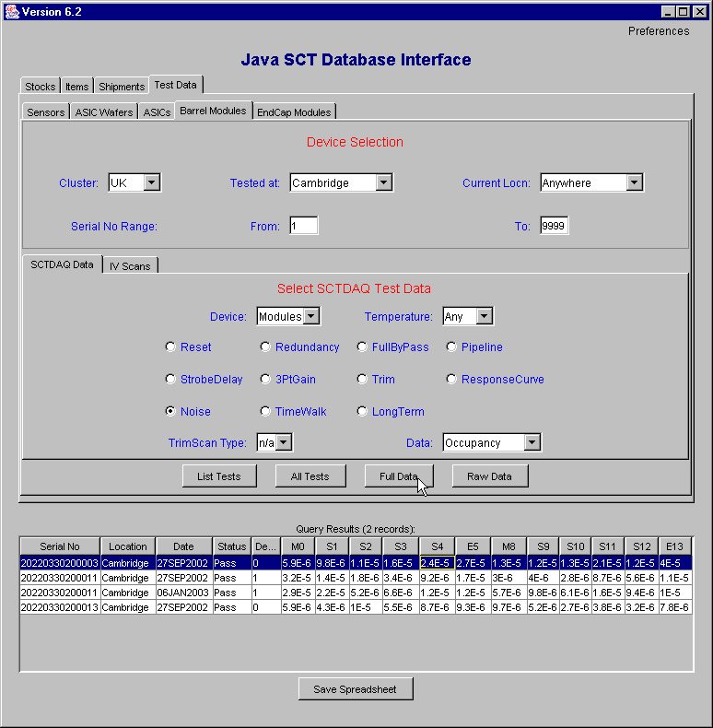Minimize the Version 6.2 window
The image size is (713, 728).
point(668,12)
